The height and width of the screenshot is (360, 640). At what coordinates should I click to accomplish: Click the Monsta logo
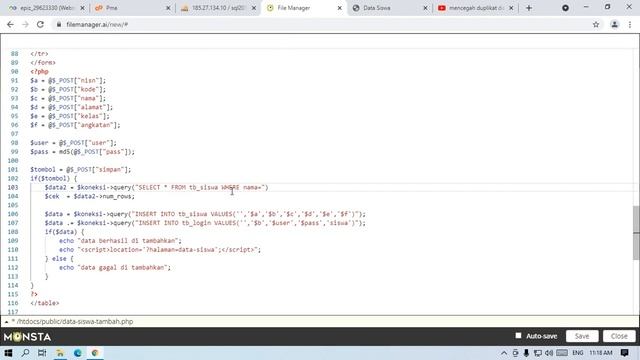click(x=27, y=337)
